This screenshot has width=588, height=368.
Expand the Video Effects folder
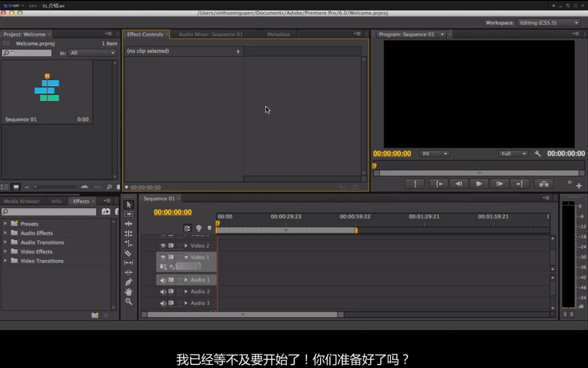(x=5, y=251)
